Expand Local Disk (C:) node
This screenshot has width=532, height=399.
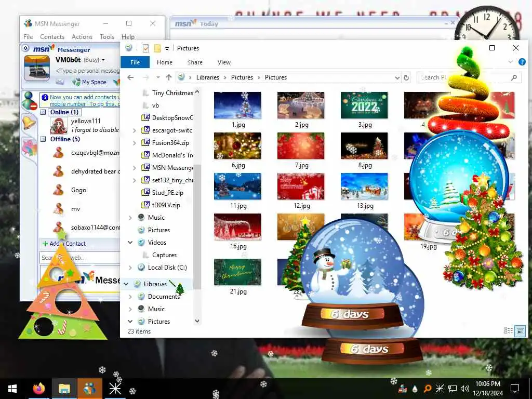130,268
